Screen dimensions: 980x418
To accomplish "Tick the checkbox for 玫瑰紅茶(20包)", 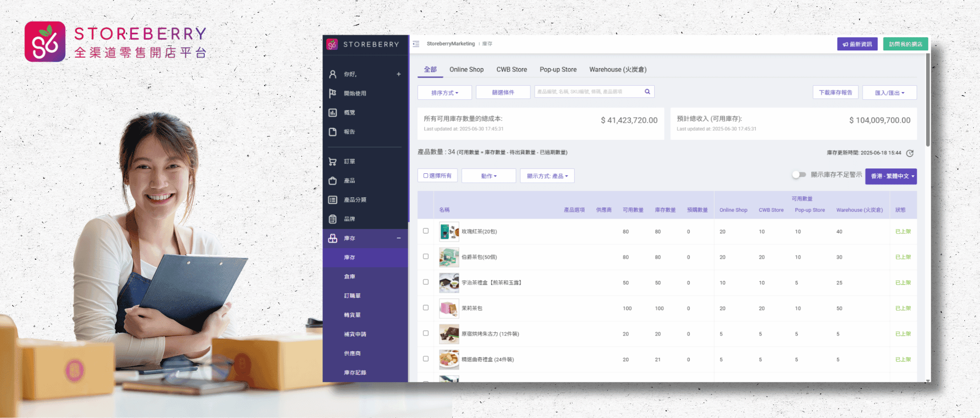I will click(426, 231).
